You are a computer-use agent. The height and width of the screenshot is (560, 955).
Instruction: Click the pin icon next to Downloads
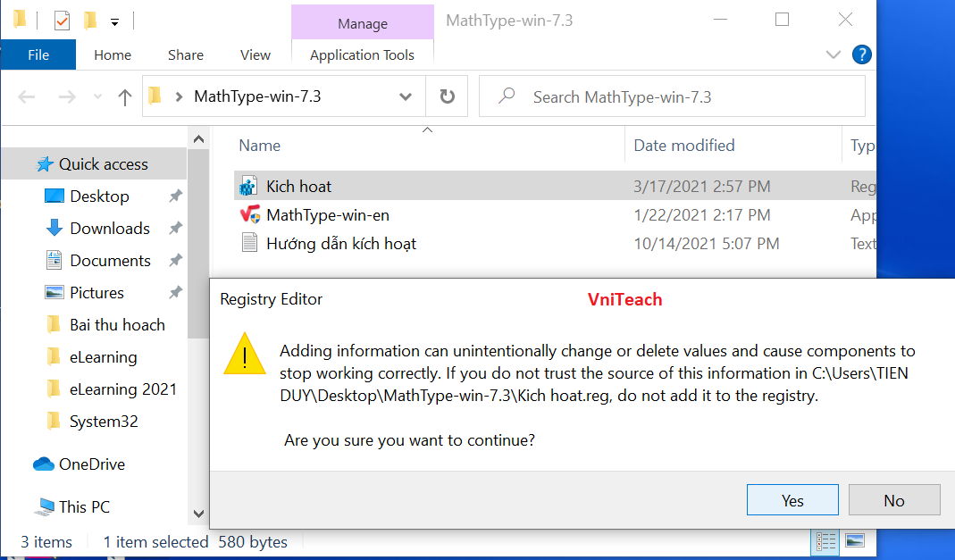coord(175,229)
